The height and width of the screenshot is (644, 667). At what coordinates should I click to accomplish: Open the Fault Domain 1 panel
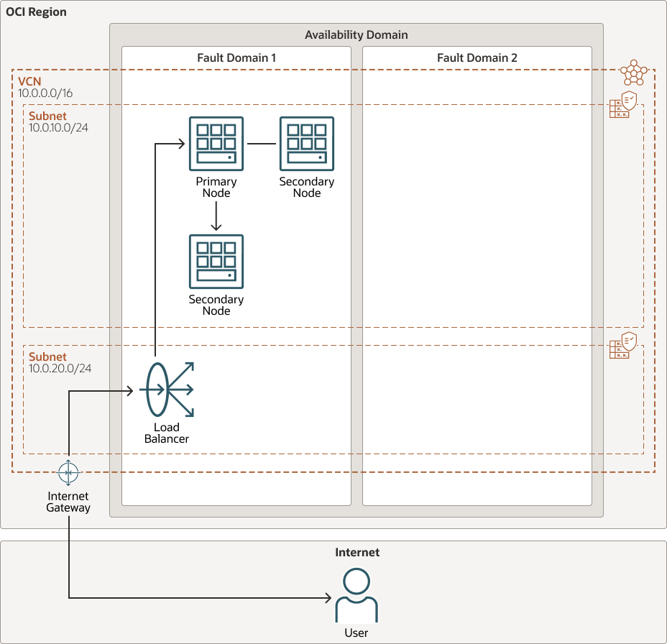[236, 57]
